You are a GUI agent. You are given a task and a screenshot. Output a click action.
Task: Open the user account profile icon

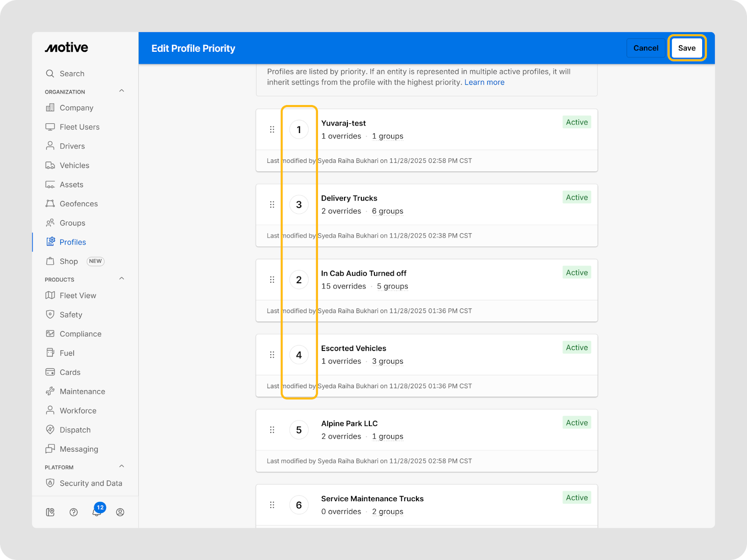[120, 512]
